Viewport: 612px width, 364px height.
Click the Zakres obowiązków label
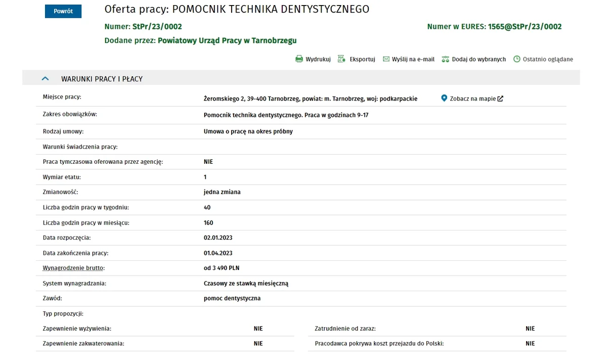(70, 114)
